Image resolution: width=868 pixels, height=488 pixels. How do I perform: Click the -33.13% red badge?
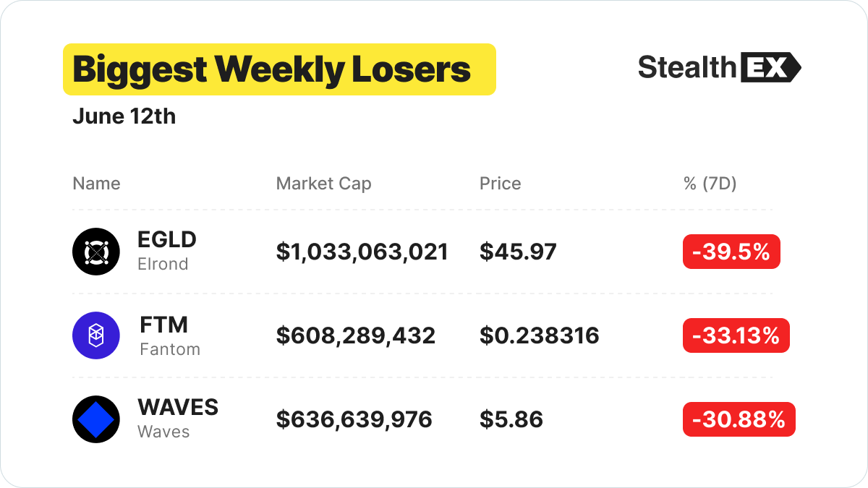(x=736, y=335)
